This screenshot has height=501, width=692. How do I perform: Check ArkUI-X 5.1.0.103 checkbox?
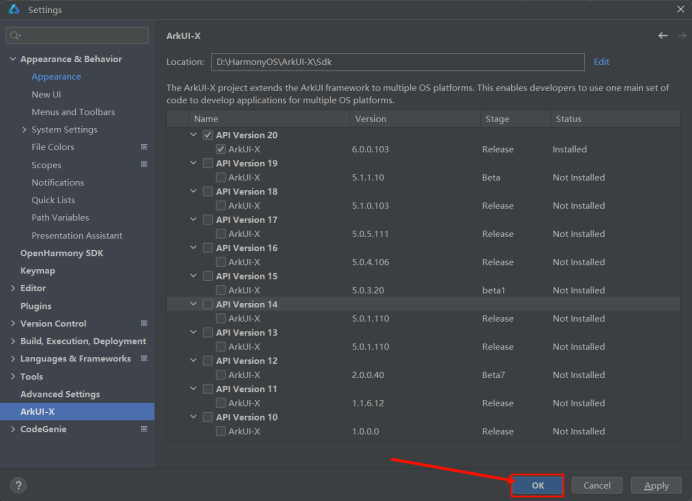point(221,206)
